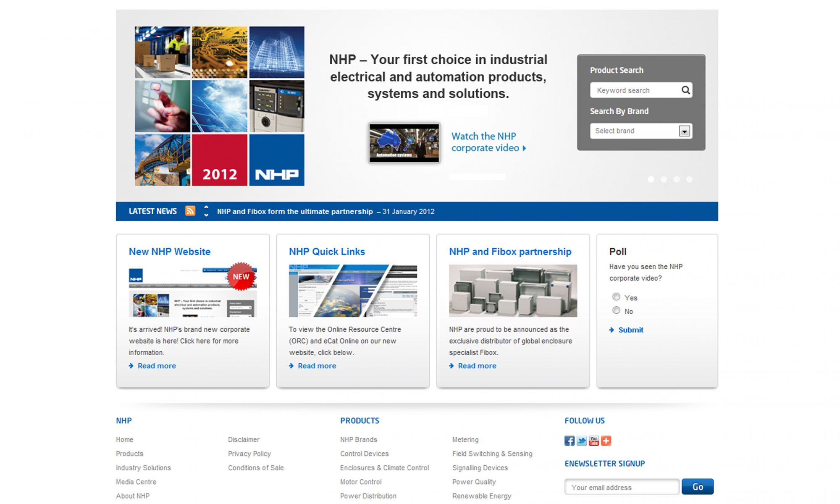This screenshot has width=840, height=504.
Task: Open the Home footer link
Action: pyautogui.click(x=124, y=440)
